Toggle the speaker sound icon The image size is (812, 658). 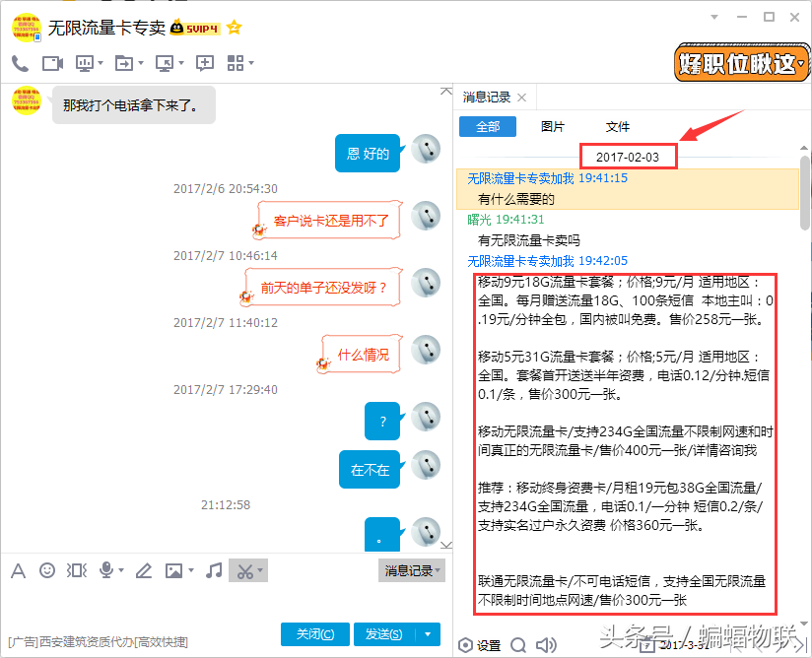(x=546, y=645)
